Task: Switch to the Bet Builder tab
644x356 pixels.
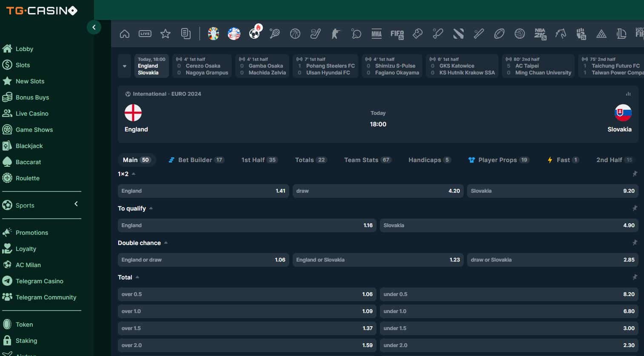Action: [195, 160]
